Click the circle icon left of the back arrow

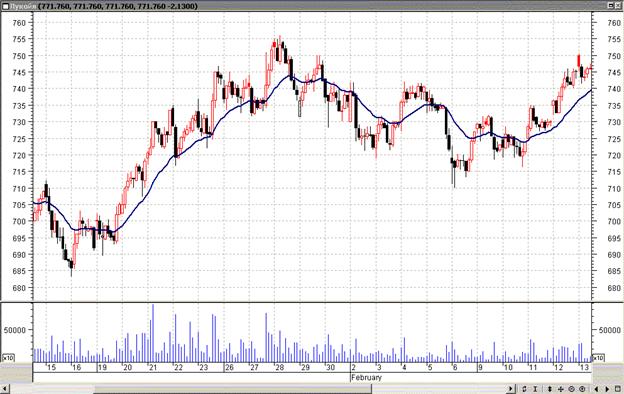click(x=582, y=389)
